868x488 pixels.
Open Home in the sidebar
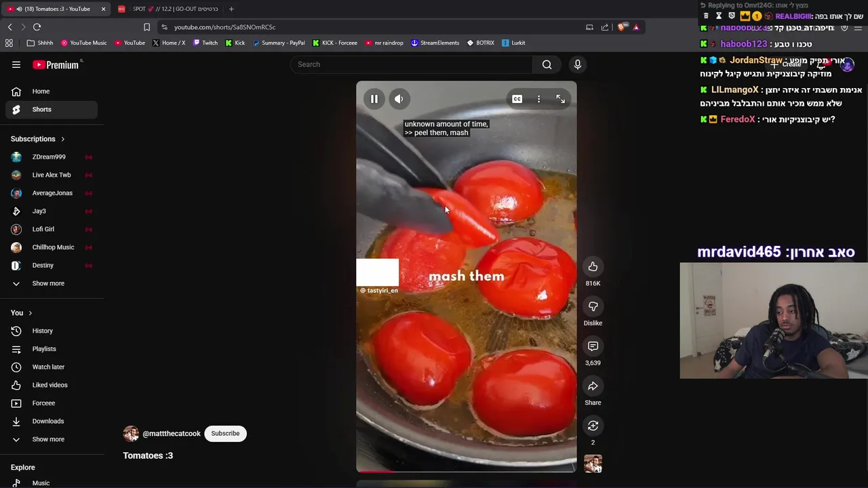pos(52,91)
